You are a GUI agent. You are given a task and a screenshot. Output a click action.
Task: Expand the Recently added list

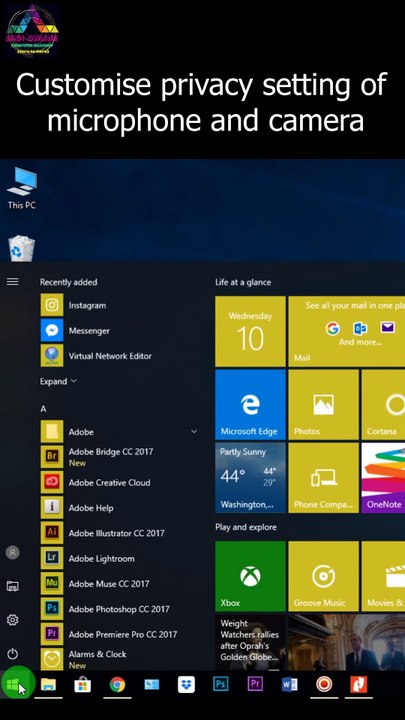(58, 382)
